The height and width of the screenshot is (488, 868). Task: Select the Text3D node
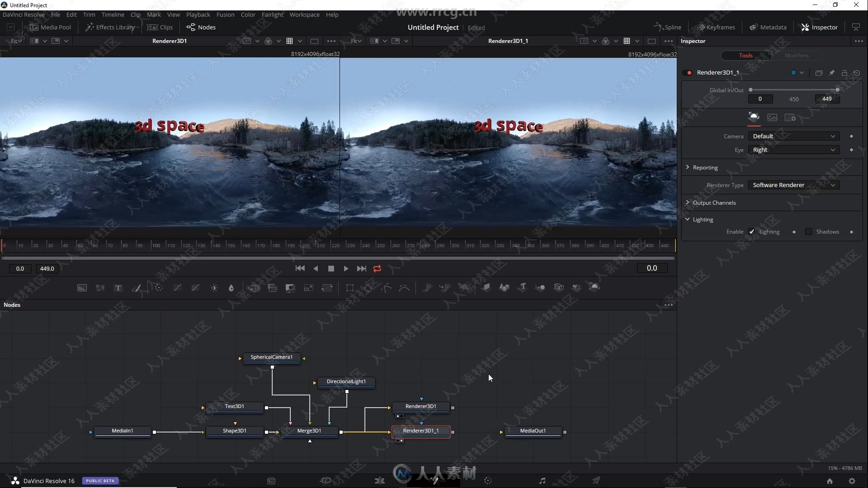tap(234, 406)
